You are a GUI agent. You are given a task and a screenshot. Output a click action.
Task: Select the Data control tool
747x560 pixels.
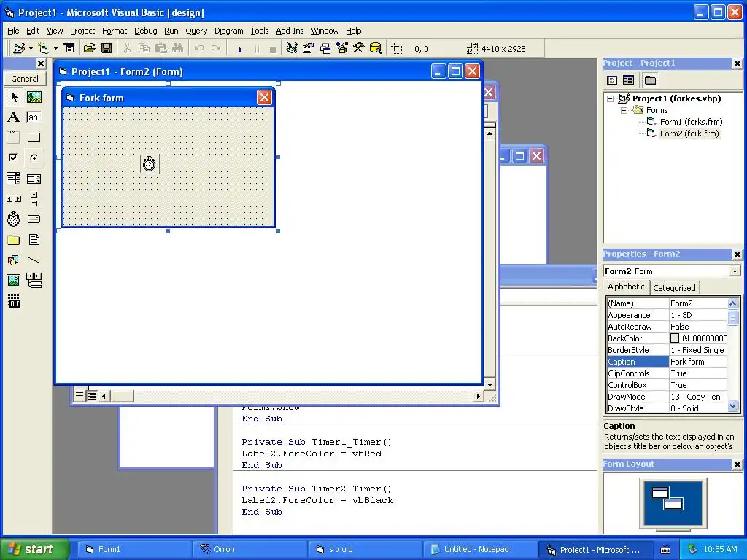[x=34, y=281]
